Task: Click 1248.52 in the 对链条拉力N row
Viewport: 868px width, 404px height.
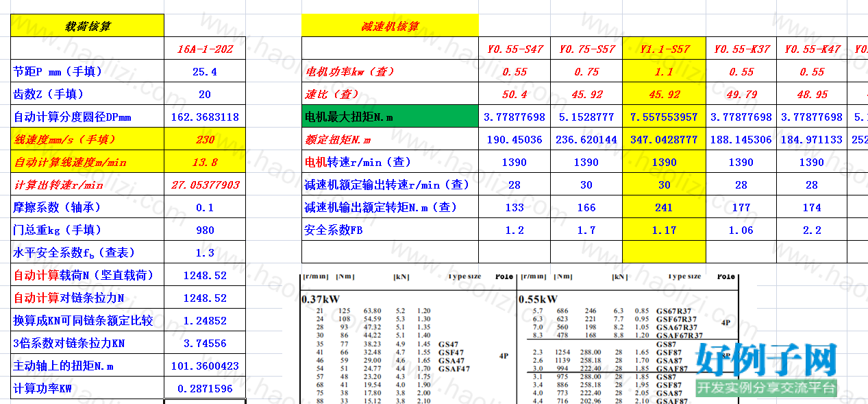Action: point(205,298)
